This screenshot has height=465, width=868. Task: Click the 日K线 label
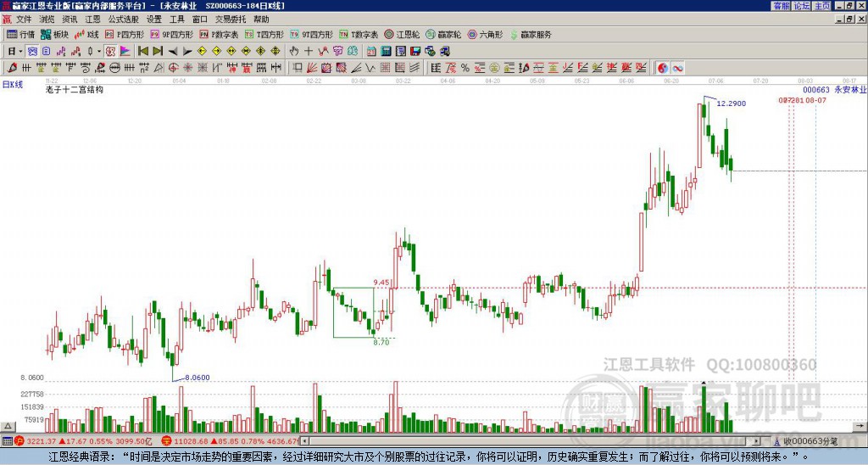13,84
